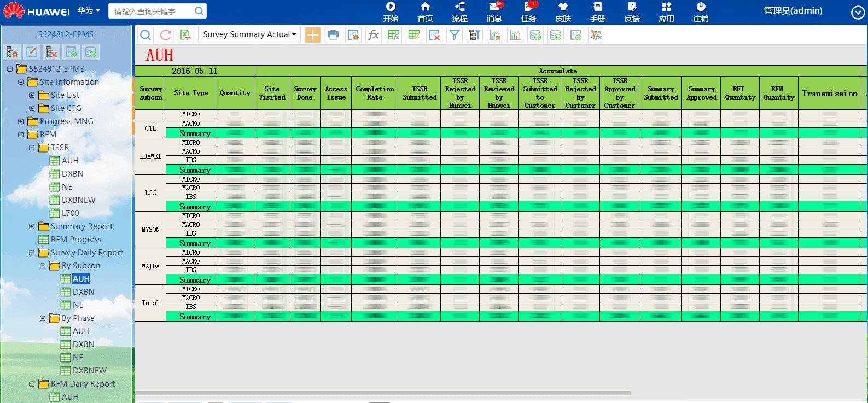Select DXBN under By Subcon
Viewport: 868px width, 403px height.
[83, 292]
